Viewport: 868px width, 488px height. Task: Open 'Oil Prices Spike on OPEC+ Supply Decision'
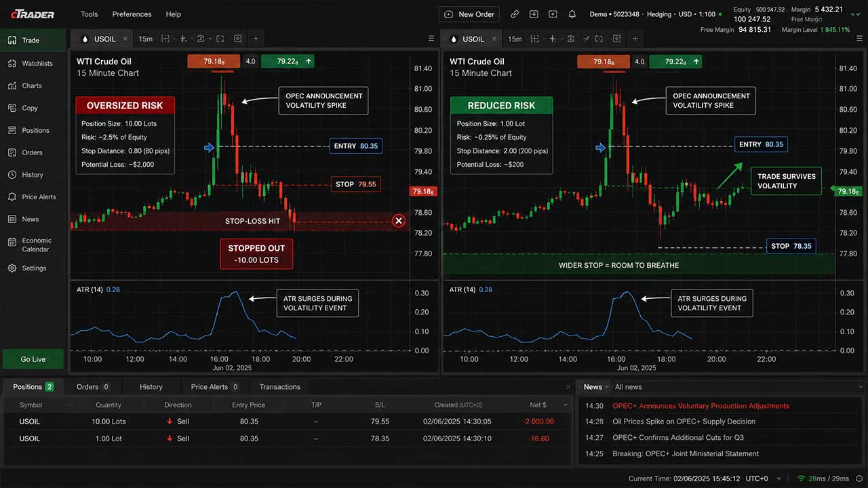click(x=684, y=422)
